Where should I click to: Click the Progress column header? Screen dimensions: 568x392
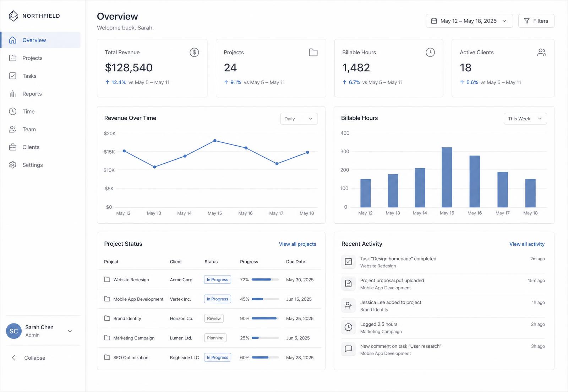point(249,262)
